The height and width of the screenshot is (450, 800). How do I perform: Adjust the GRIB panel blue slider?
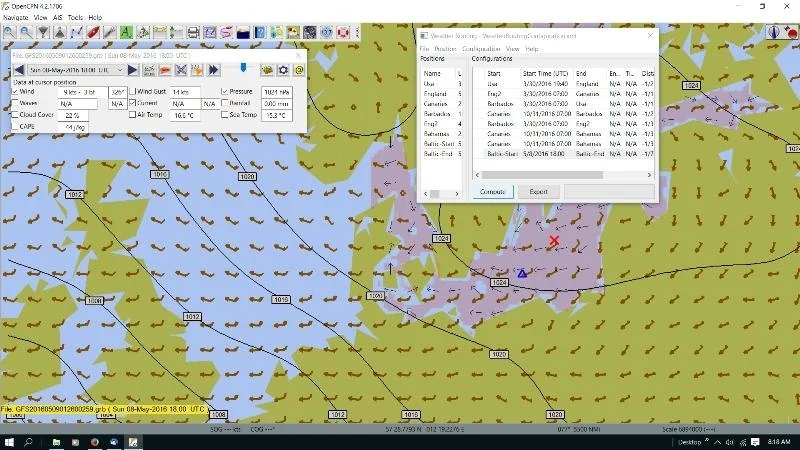tap(243, 67)
